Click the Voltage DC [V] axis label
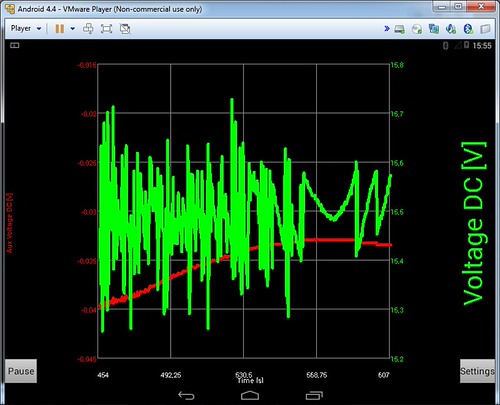Image resolution: width=500 pixels, height=405 pixels. (475, 223)
